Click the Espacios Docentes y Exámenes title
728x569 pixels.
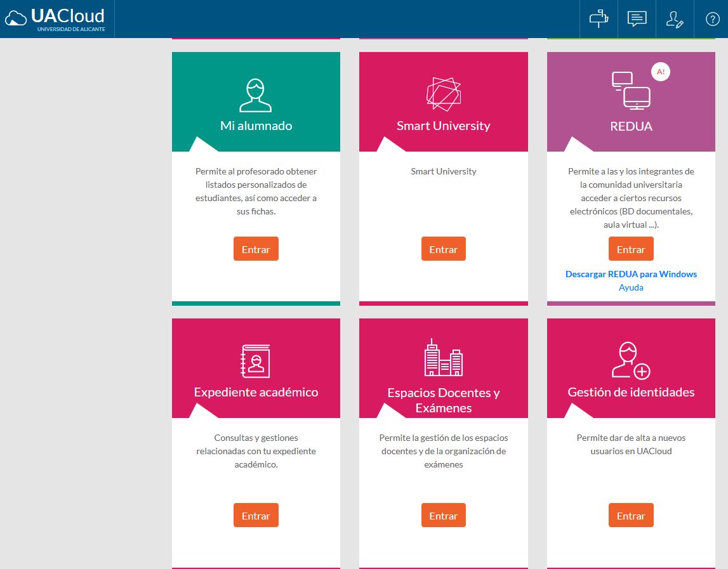(x=444, y=400)
